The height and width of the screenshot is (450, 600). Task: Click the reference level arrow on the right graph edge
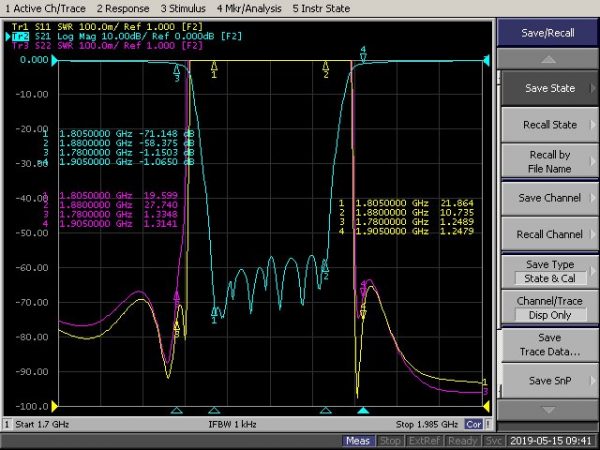[x=487, y=61]
